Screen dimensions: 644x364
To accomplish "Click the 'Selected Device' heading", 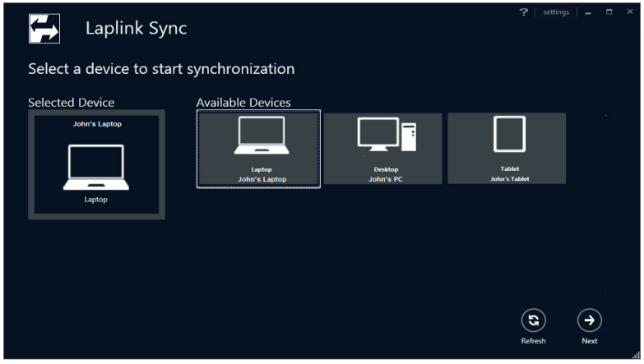I will pos(71,102).
